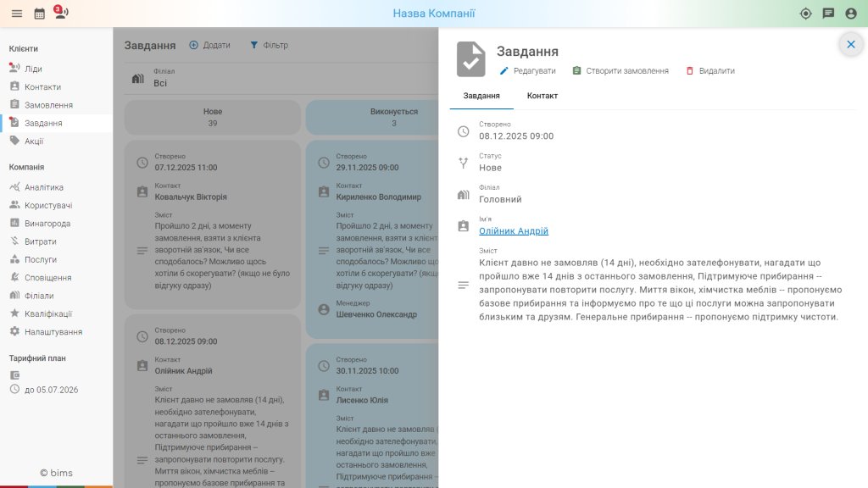The height and width of the screenshot is (488, 868).
Task: Open the hamburger menu icon
Action: (17, 14)
